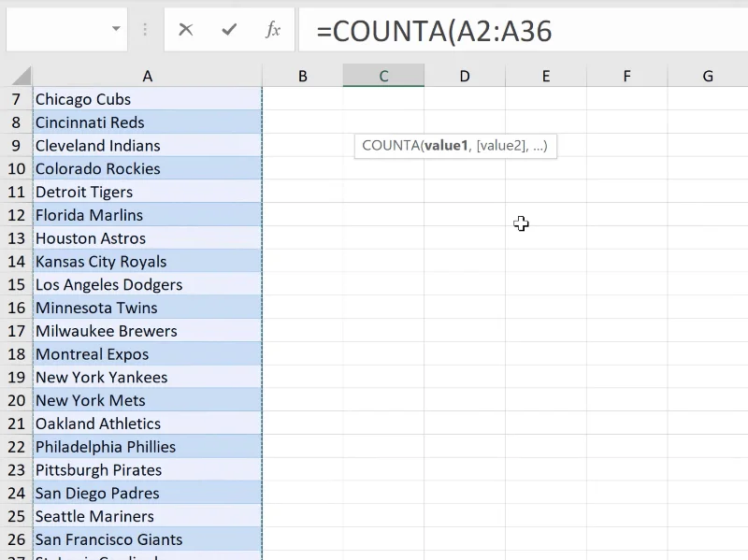Select column B header

[302, 76]
